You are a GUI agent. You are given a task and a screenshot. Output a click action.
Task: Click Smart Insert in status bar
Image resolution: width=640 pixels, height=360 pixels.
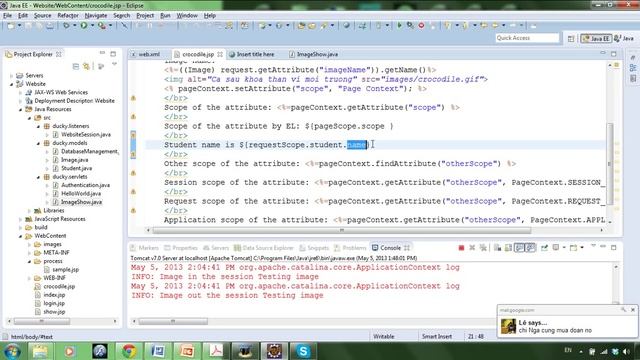pos(436,337)
